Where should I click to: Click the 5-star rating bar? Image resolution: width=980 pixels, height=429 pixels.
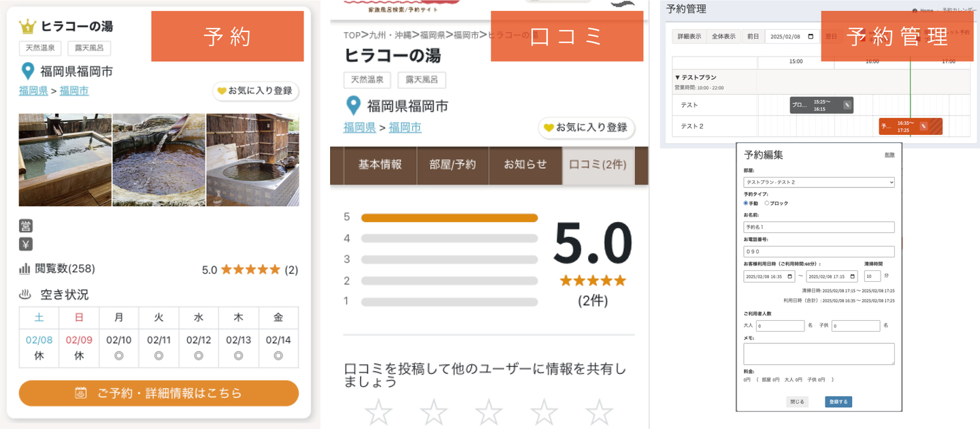click(449, 218)
